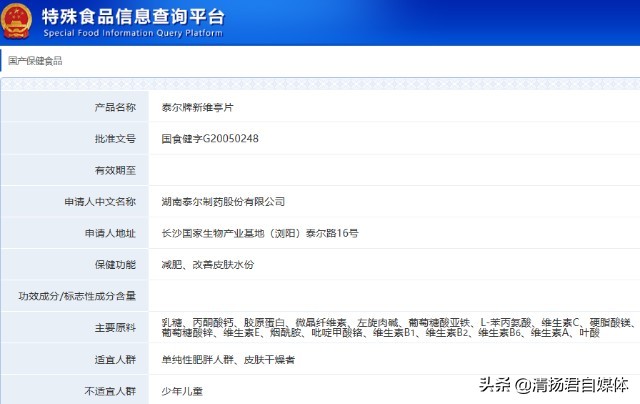Click the 申请人地址 label

110,233
